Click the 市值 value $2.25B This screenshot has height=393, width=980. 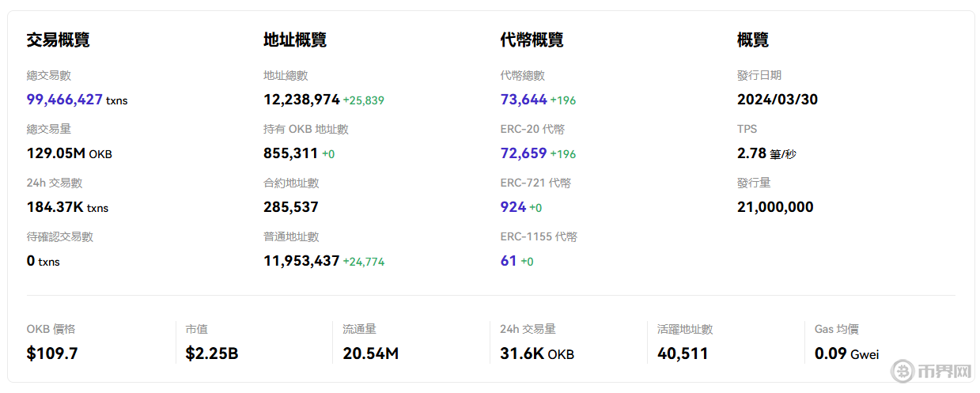pyautogui.click(x=212, y=353)
